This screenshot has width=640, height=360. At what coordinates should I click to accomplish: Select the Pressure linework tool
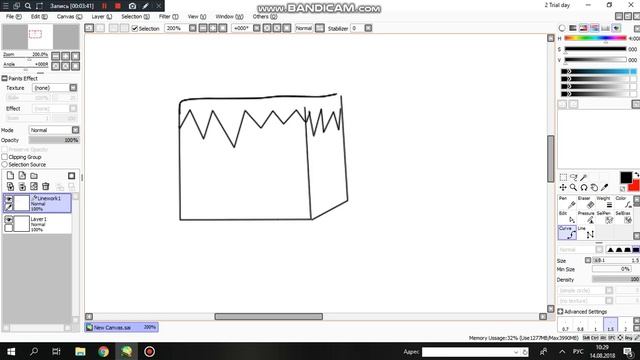(x=586, y=217)
